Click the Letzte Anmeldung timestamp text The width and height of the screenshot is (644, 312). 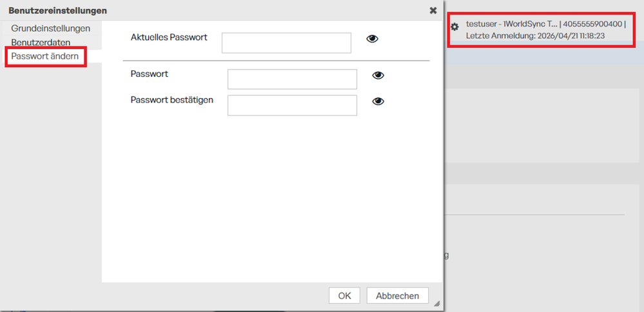[x=535, y=35]
